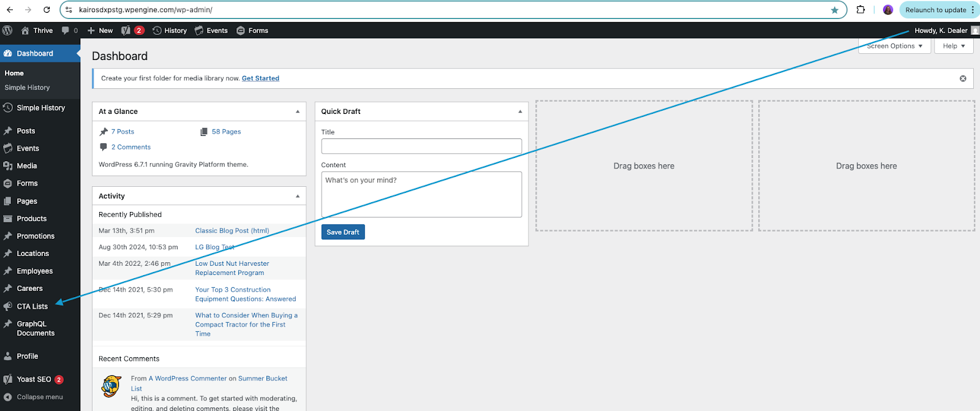Collapse the Quick Draft panel
Viewport: 980px width, 411px height.
tap(520, 111)
